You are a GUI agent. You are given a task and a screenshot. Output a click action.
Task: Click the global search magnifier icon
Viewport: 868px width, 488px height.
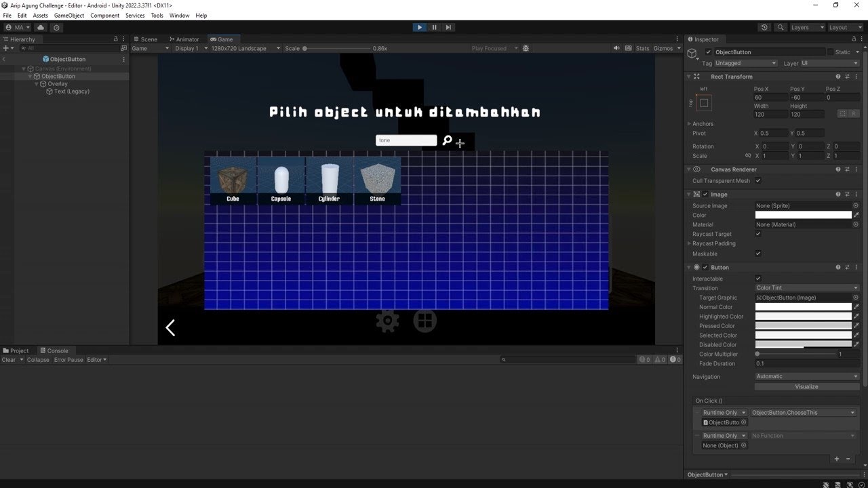click(x=781, y=28)
